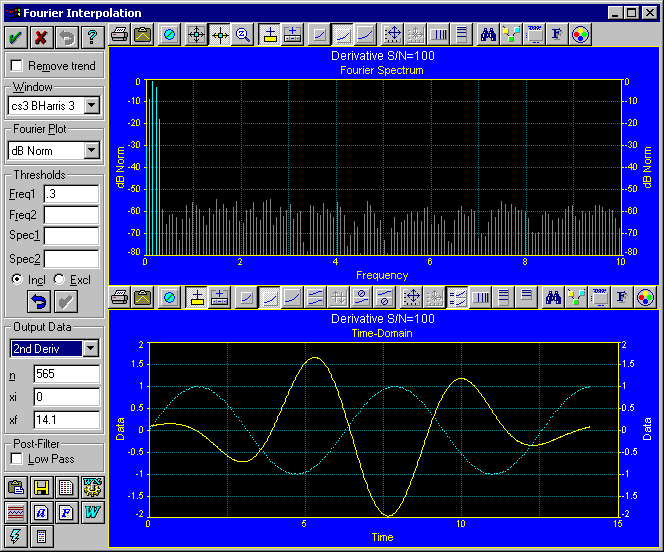Open color palette icon in time-domain toolbar

(645, 298)
